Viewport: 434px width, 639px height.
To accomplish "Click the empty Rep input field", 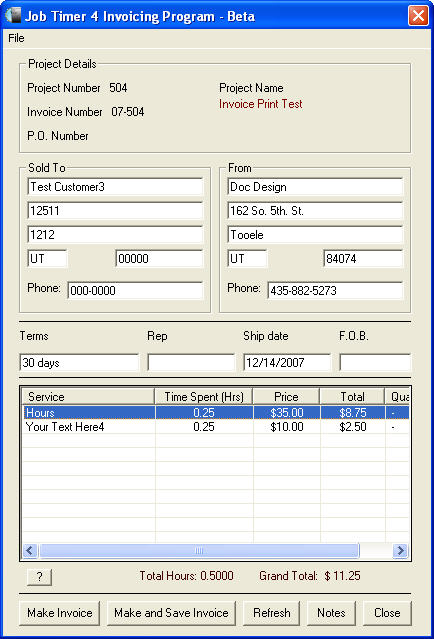I will tap(191, 362).
